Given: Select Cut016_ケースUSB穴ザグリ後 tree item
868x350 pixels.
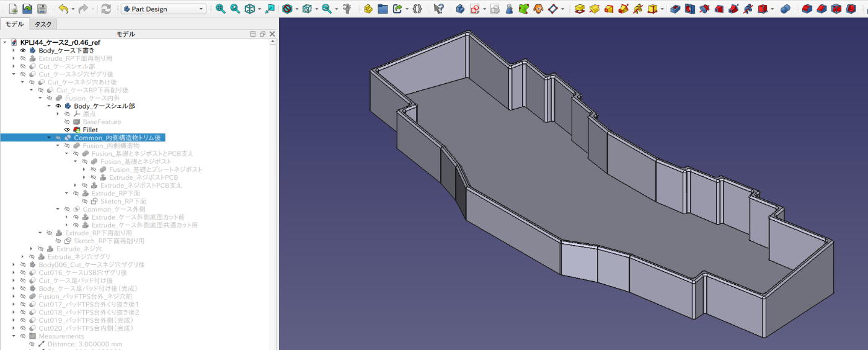Looking at the screenshot, I should coord(82,272).
